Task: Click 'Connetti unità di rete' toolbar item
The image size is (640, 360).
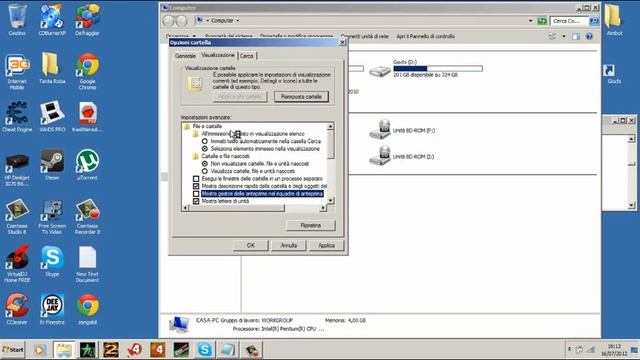Action: click(x=364, y=36)
